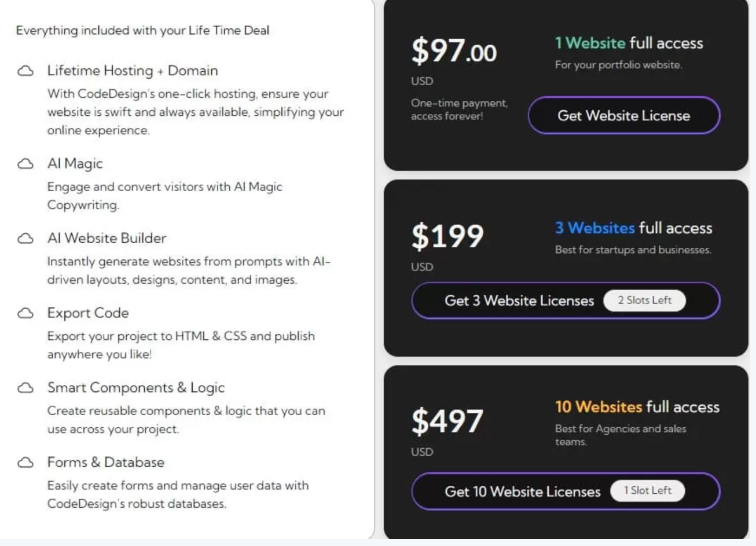Click cloud icon beside Lifetime Hosting + Domain
756x546 pixels.
point(25,71)
